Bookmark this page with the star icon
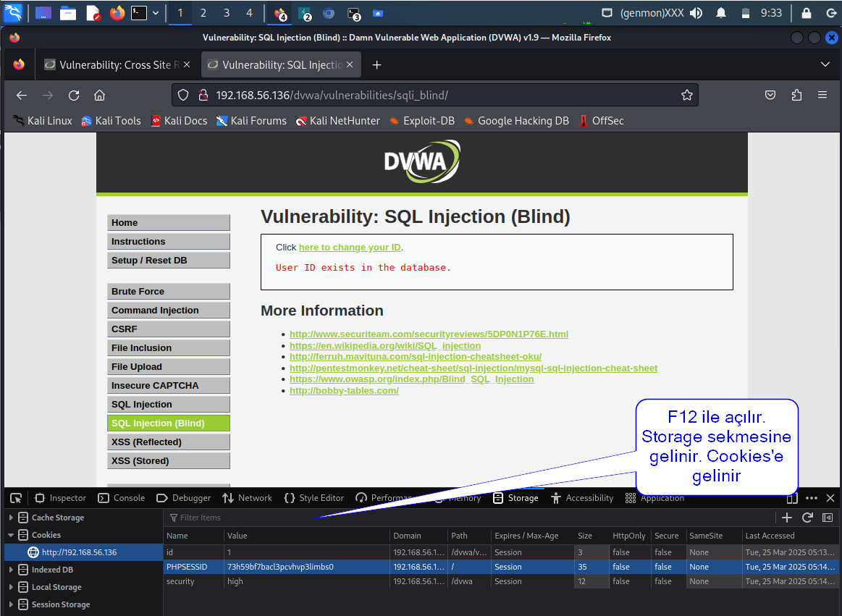This screenshot has height=616, width=842. 686,95
